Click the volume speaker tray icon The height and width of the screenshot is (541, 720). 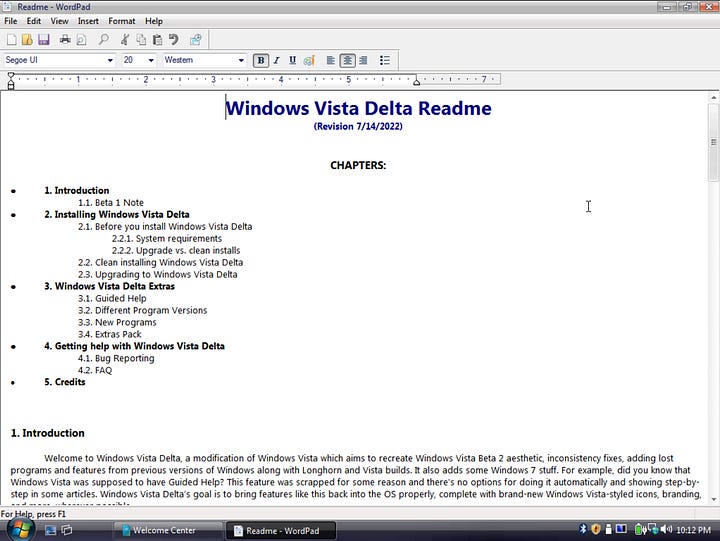coord(666,530)
